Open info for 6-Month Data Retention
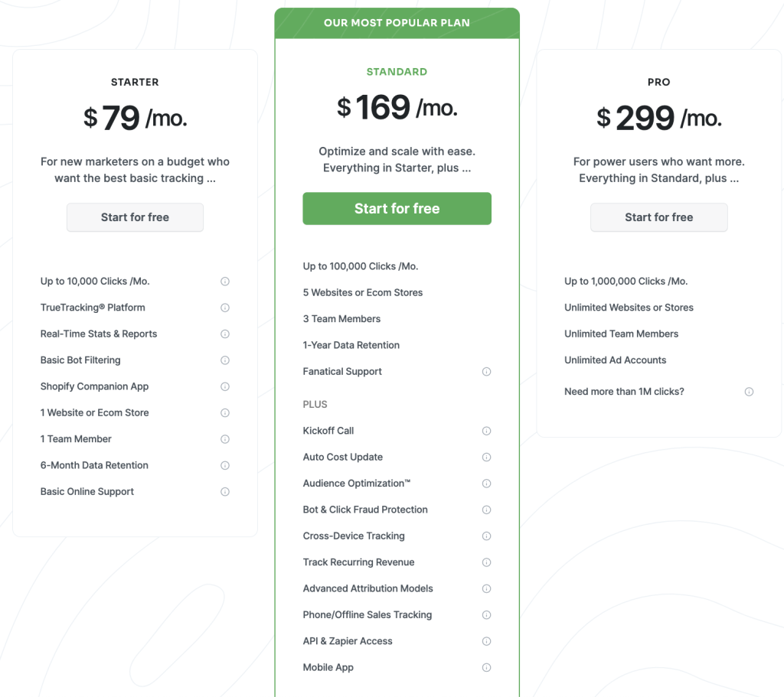 coord(225,465)
